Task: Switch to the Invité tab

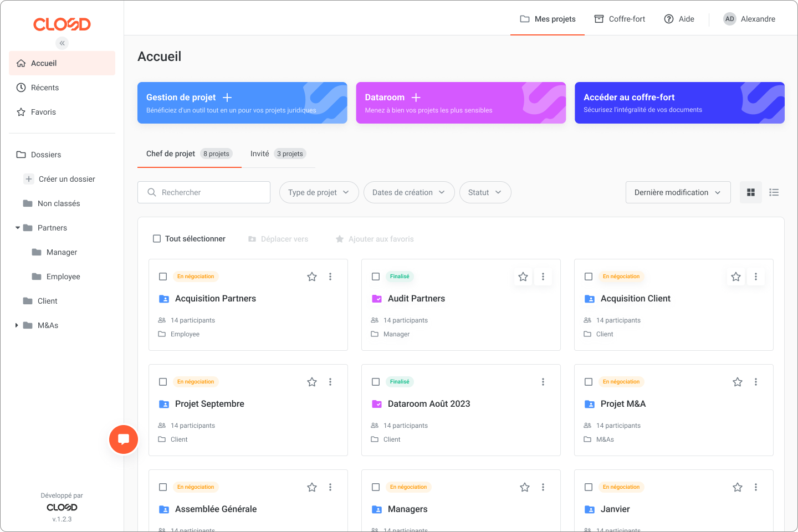Action: pyautogui.click(x=259, y=154)
